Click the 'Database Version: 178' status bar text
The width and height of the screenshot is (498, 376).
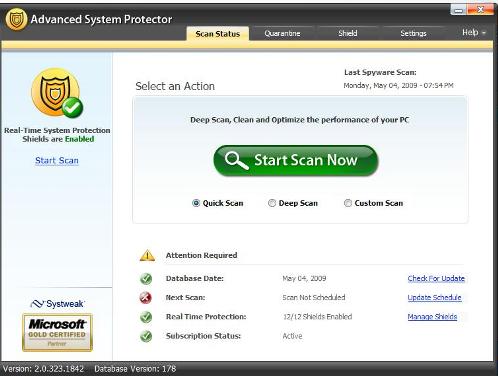135,369
